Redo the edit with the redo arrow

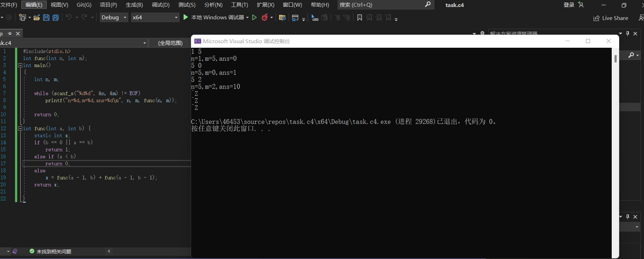[x=84, y=17]
